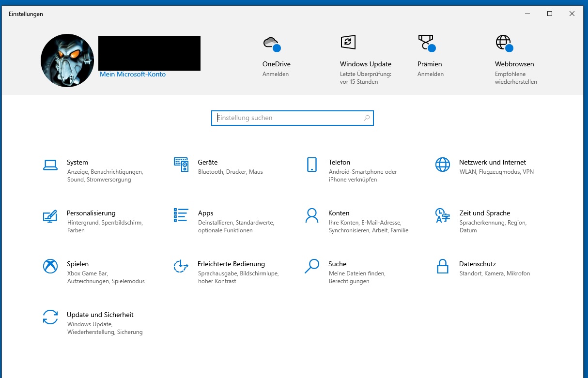Select the Zeit und Sprache icon
This screenshot has height=378, width=588.
(442, 215)
